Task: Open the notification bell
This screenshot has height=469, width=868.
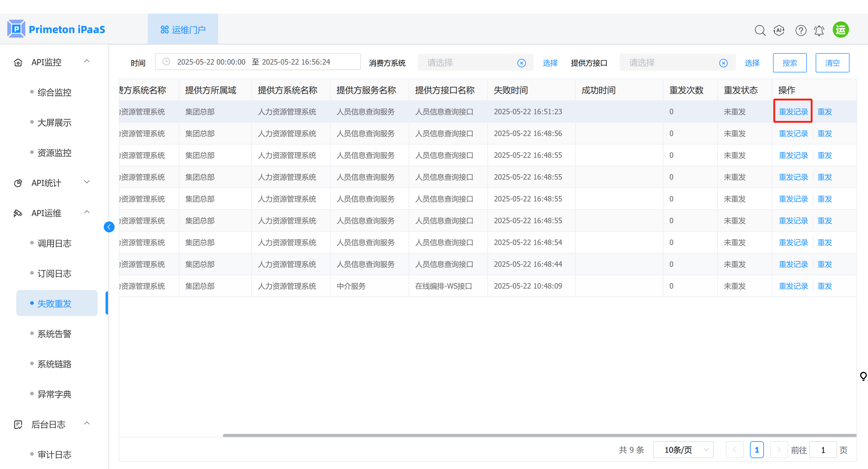Action: [x=819, y=30]
